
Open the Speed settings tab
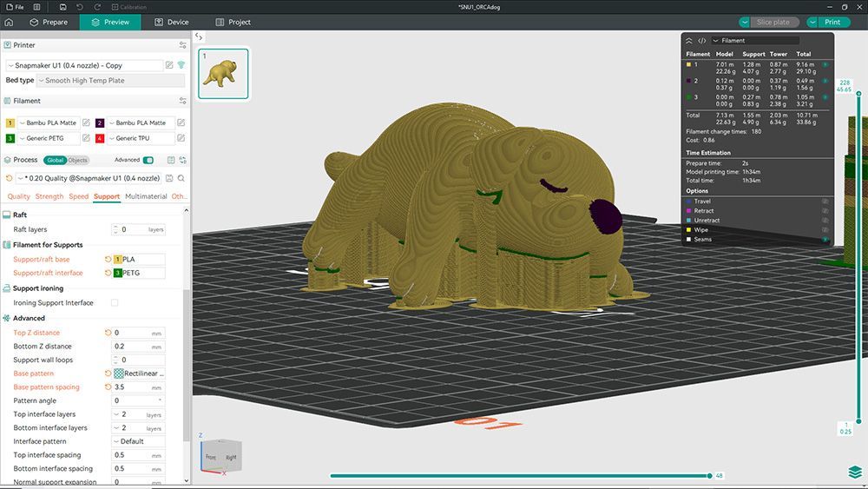(79, 196)
